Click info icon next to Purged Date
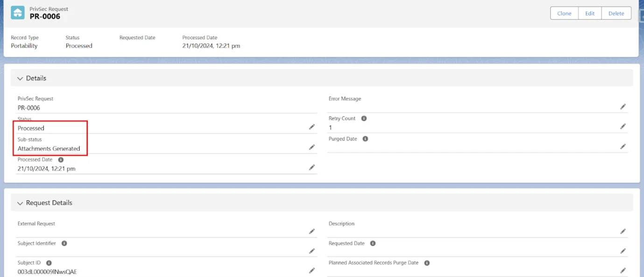This screenshot has height=277, width=644. click(x=365, y=139)
